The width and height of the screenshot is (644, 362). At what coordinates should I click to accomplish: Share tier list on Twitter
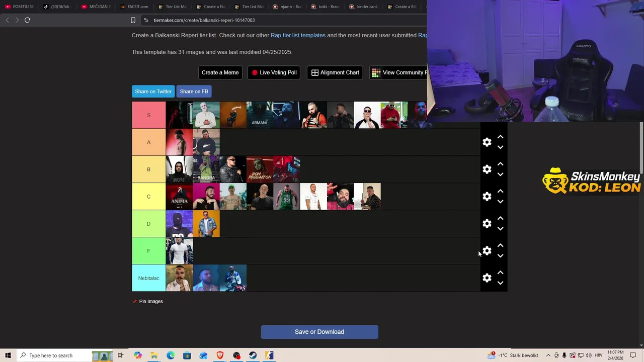153,92
